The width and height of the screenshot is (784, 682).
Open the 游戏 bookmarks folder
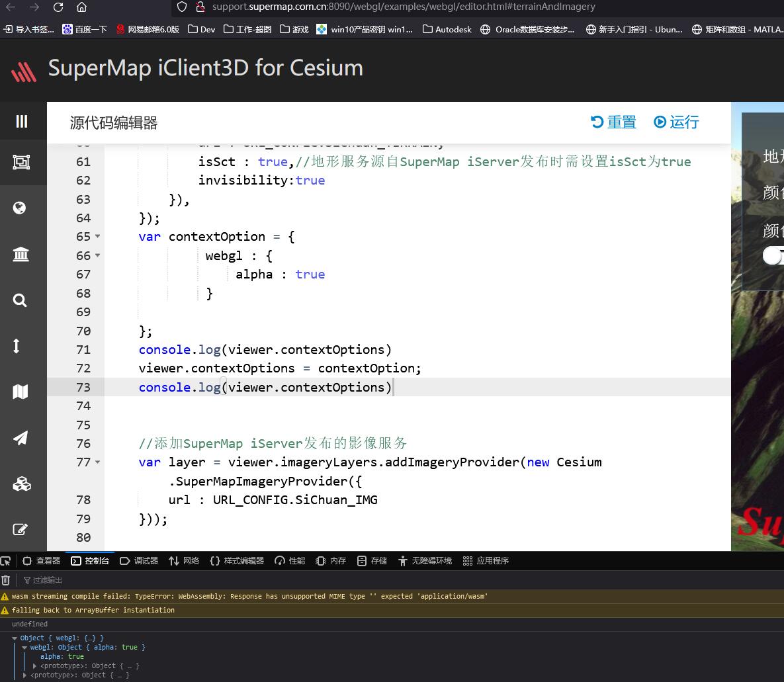[x=294, y=30]
